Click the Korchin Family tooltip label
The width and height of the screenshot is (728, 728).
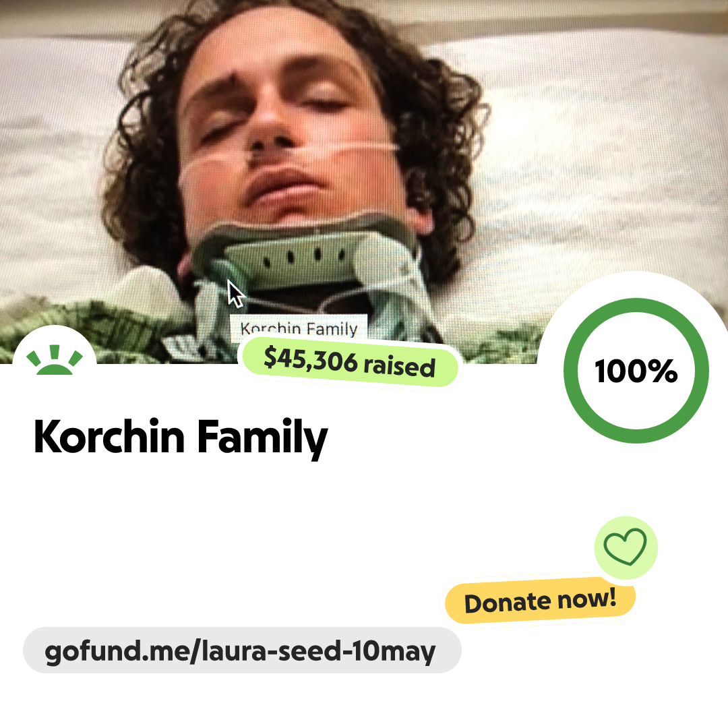click(299, 328)
